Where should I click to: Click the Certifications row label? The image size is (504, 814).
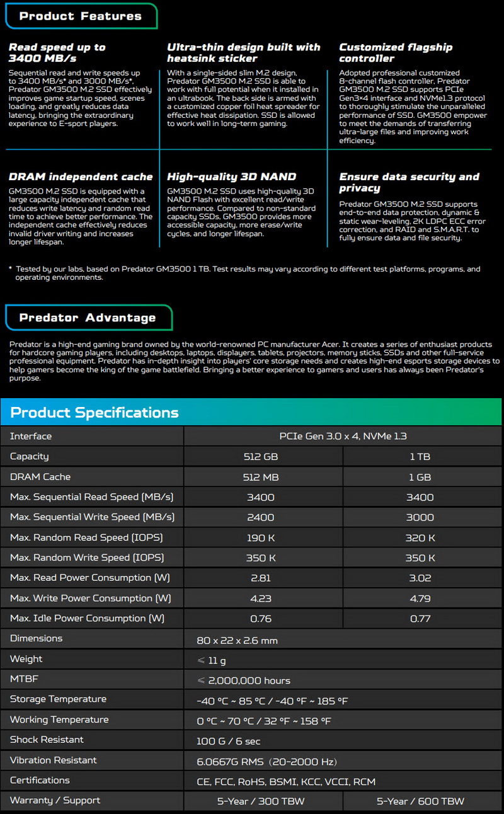40,780
